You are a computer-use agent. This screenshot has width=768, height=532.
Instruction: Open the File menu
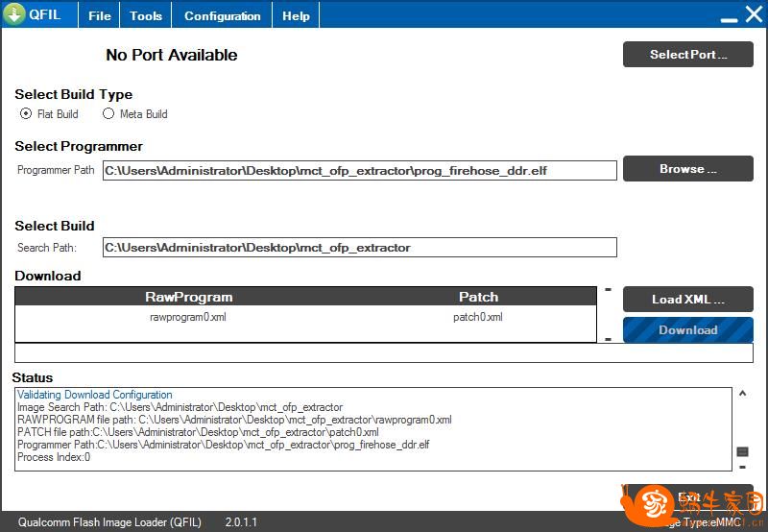tap(100, 15)
